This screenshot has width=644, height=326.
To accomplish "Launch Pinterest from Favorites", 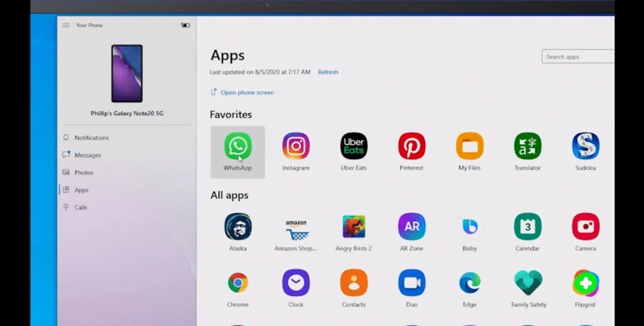I will click(411, 146).
